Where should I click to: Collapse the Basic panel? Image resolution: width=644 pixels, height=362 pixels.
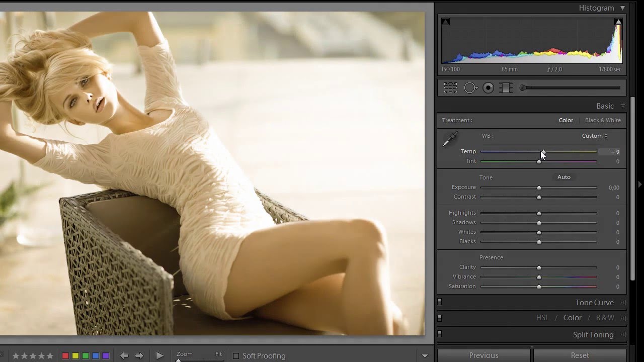(623, 106)
